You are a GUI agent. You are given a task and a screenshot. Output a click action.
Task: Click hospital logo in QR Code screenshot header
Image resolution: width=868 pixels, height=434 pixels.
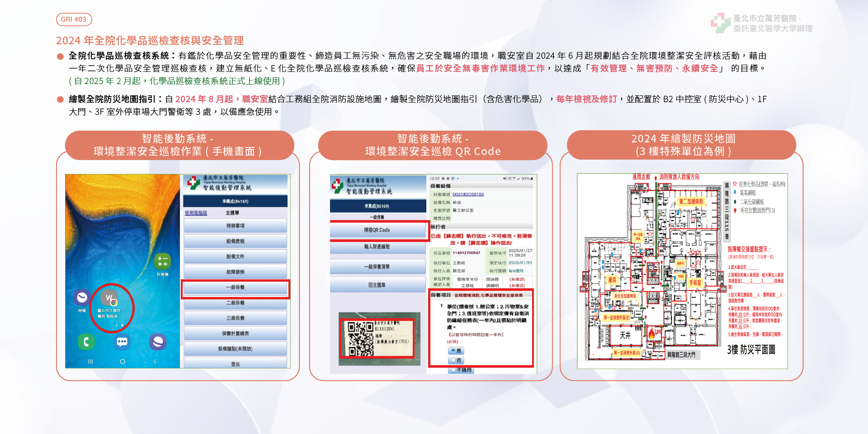337,185
